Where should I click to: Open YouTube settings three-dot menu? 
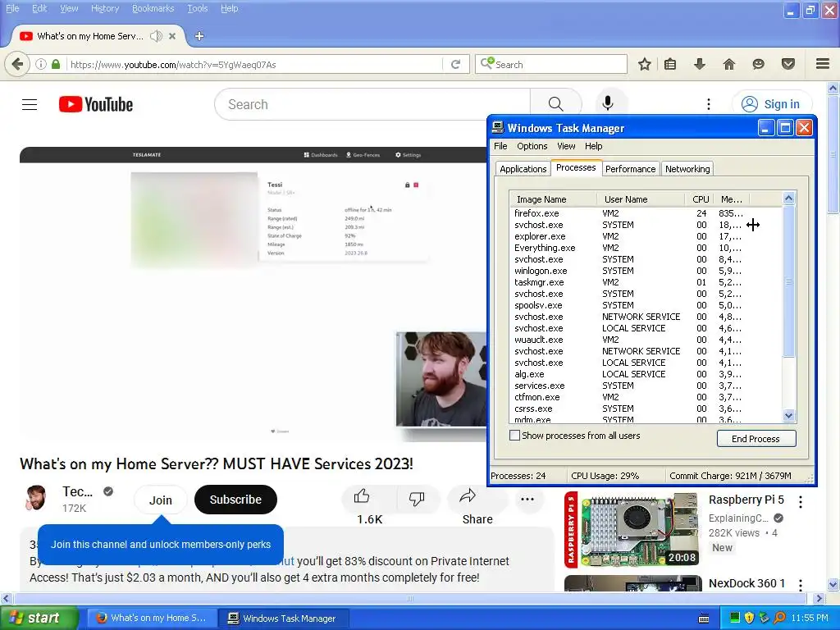709,104
